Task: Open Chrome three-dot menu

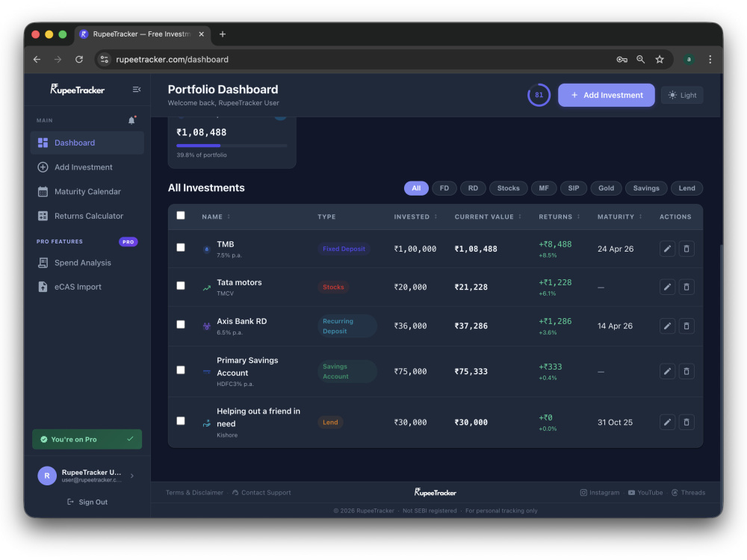Action: point(710,60)
